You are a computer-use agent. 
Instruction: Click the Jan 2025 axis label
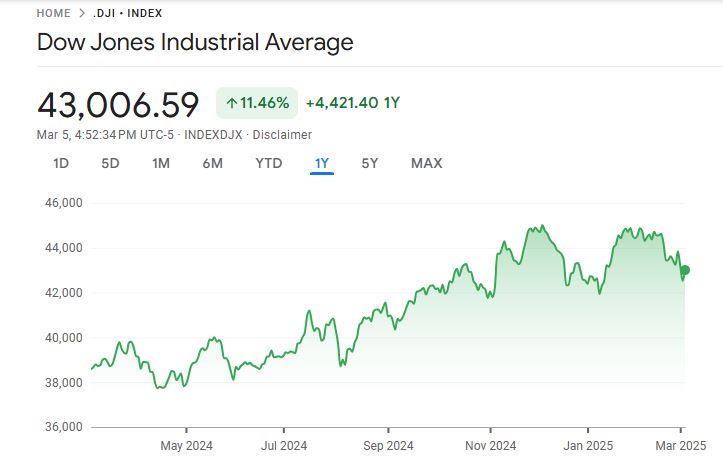point(588,446)
